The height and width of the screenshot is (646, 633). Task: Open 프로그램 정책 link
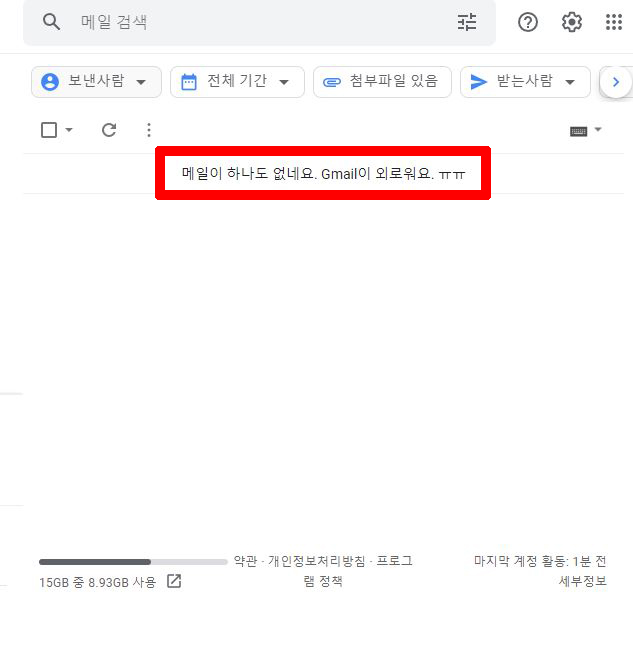pyautogui.click(x=323, y=571)
